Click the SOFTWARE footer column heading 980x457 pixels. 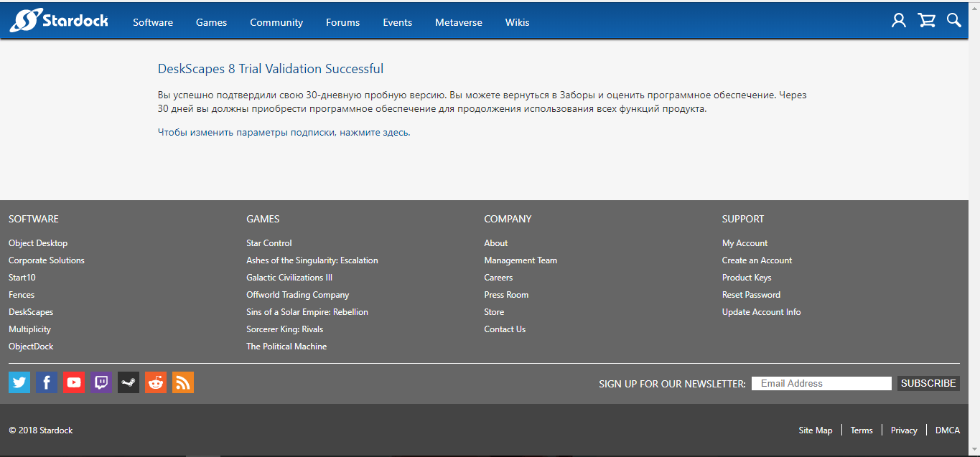point(34,219)
